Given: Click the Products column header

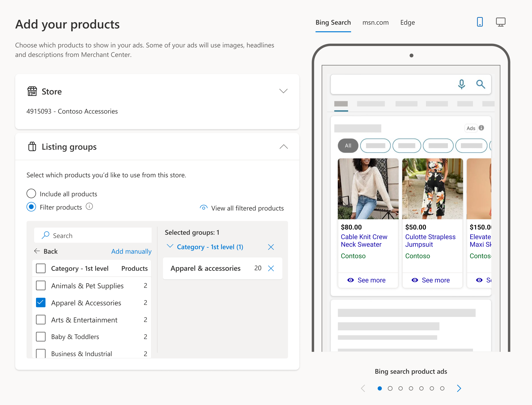Looking at the screenshot, I should [134, 268].
